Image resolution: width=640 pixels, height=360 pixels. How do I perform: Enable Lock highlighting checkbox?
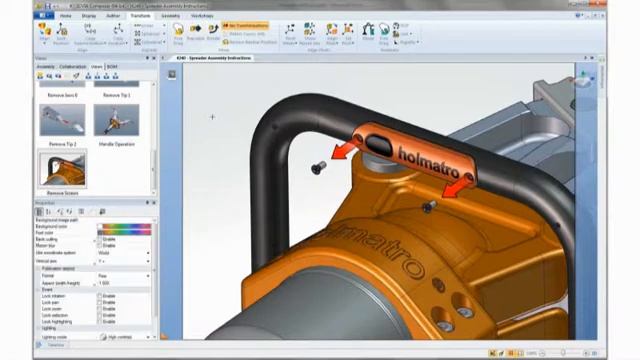click(x=100, y=322)
